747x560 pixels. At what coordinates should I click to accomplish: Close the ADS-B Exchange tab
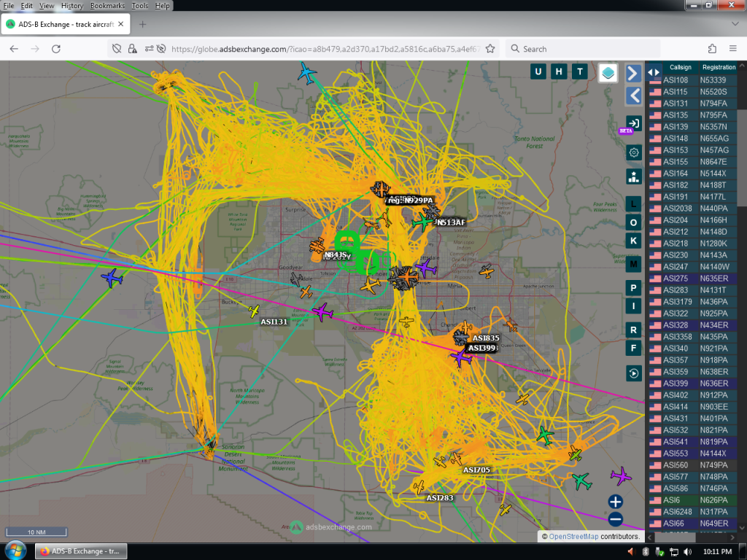coord(121,24)
